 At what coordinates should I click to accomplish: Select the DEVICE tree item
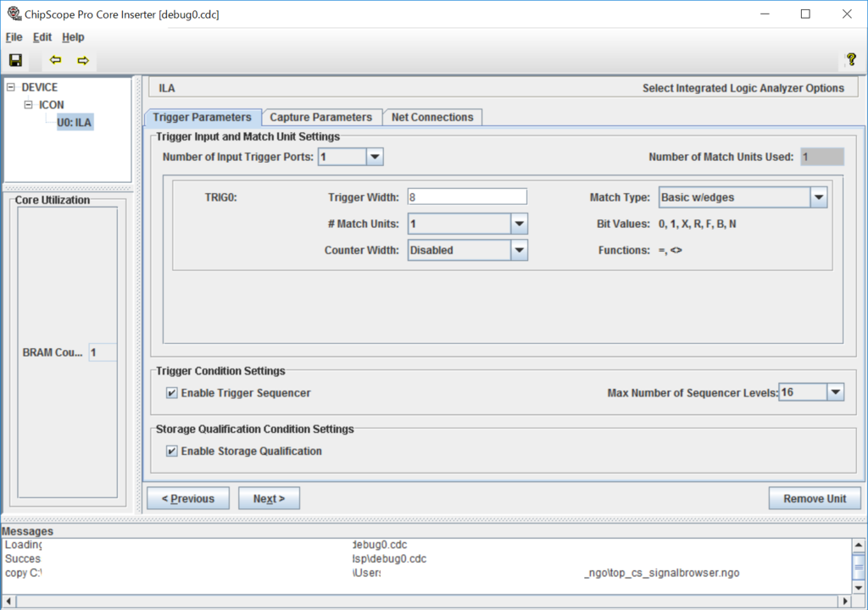pyautogui.click(x=39, y=87)
